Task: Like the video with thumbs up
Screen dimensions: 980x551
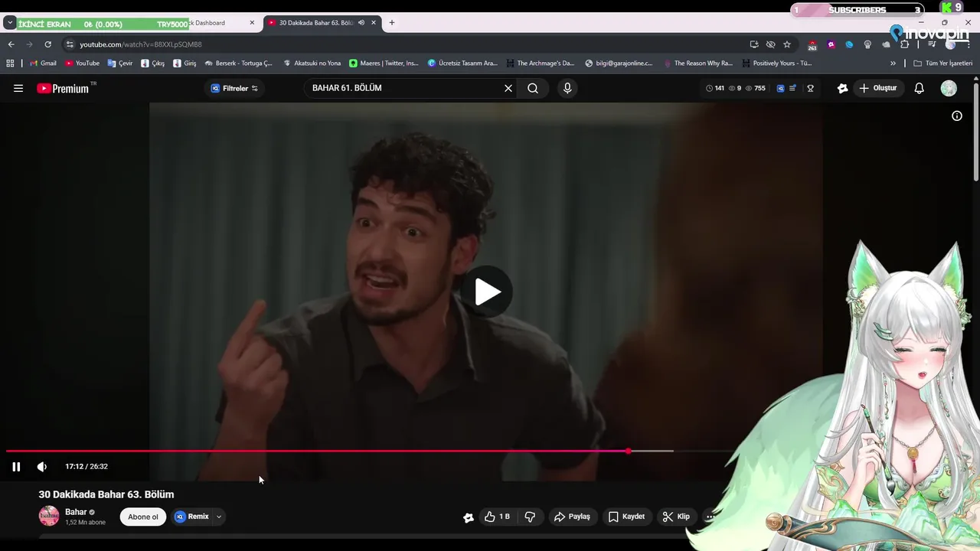Action: 497,517
